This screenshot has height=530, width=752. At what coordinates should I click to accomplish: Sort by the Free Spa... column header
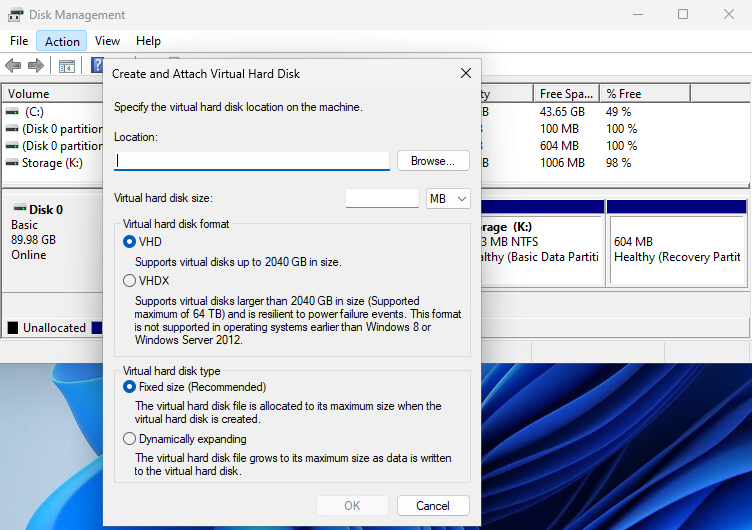[x=566, y=94]
